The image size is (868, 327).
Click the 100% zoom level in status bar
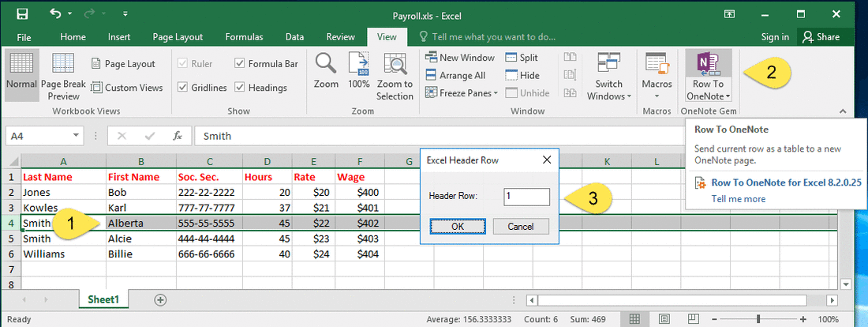828,319
